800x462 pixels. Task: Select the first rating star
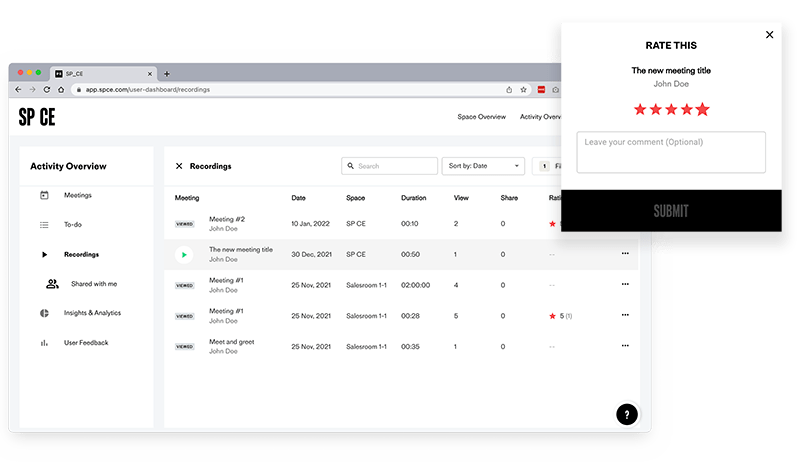pos(642,109)
